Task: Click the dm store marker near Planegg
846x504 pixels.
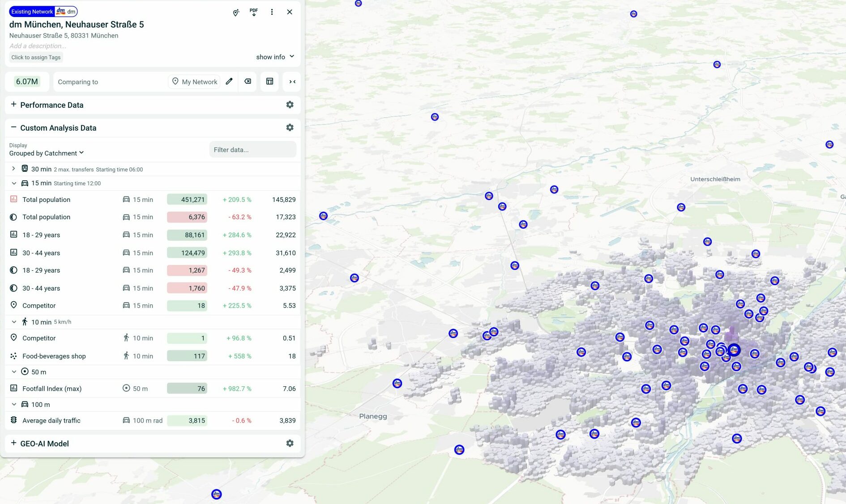Action: point(397,383)
